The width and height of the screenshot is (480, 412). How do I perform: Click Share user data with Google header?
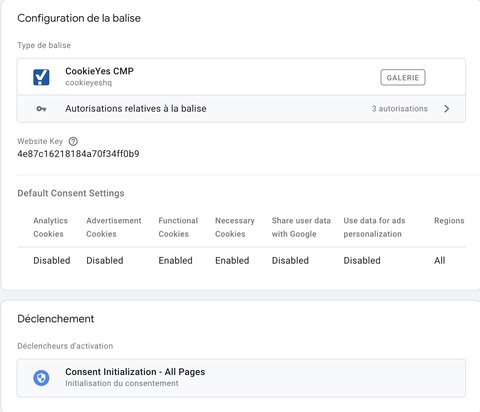tap(301, 227)
